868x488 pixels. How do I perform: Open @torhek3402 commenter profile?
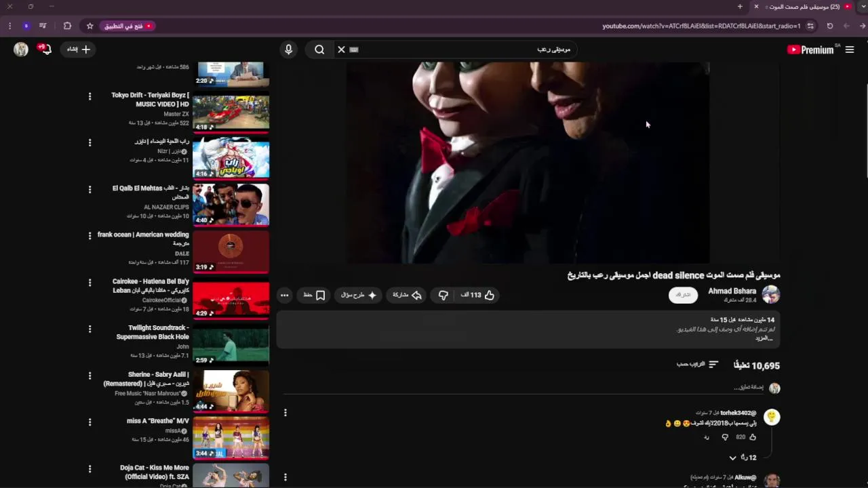coord(738,413)
